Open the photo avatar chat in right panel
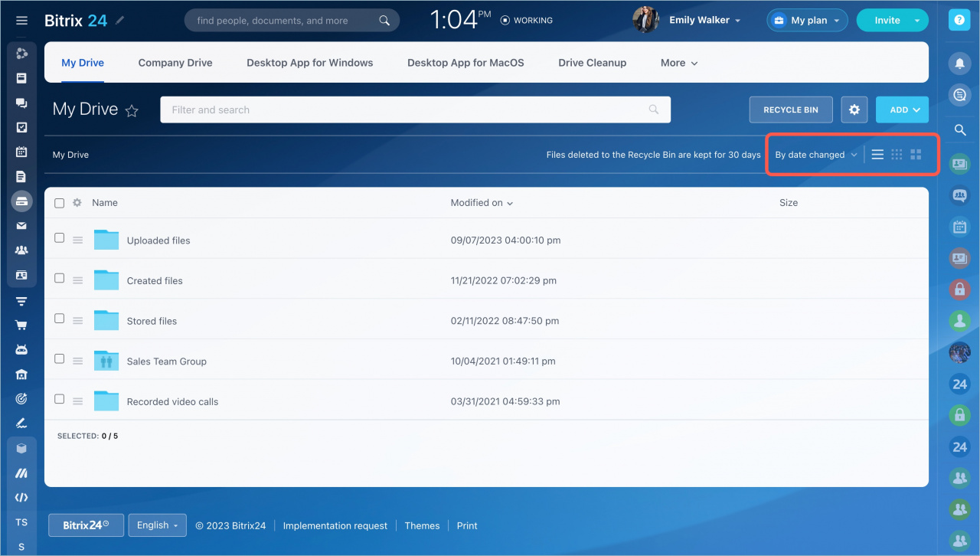Viewport: 980px width, 556px height. (959, 352)
